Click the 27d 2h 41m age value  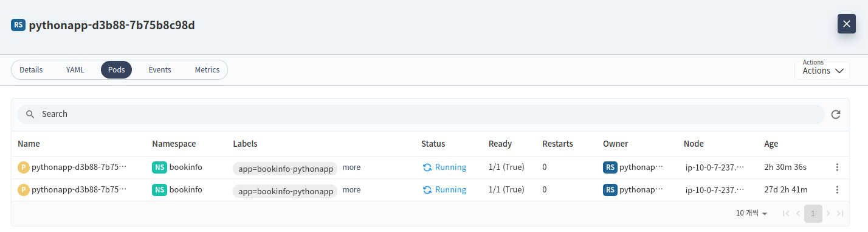pyautogui.click(x=786, y=190)
